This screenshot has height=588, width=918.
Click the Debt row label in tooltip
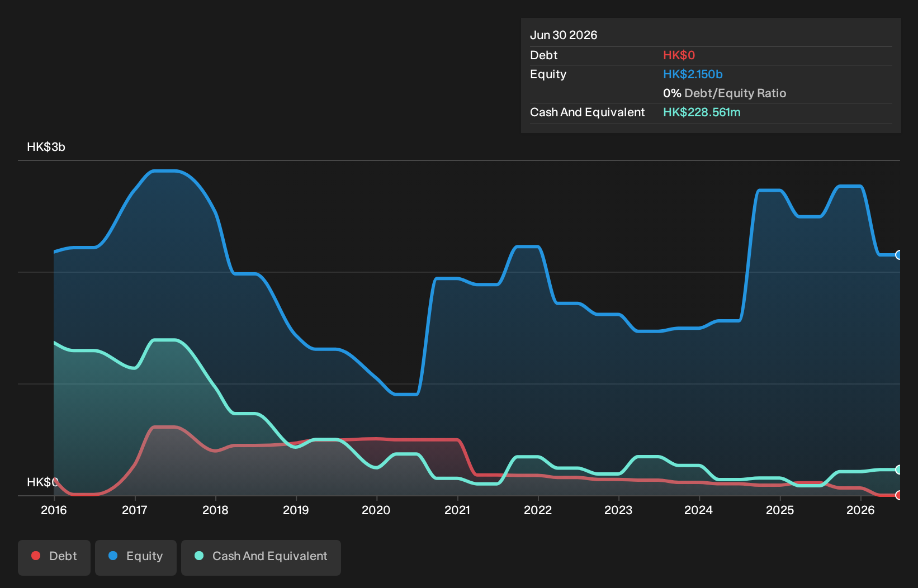coord(544,55)
